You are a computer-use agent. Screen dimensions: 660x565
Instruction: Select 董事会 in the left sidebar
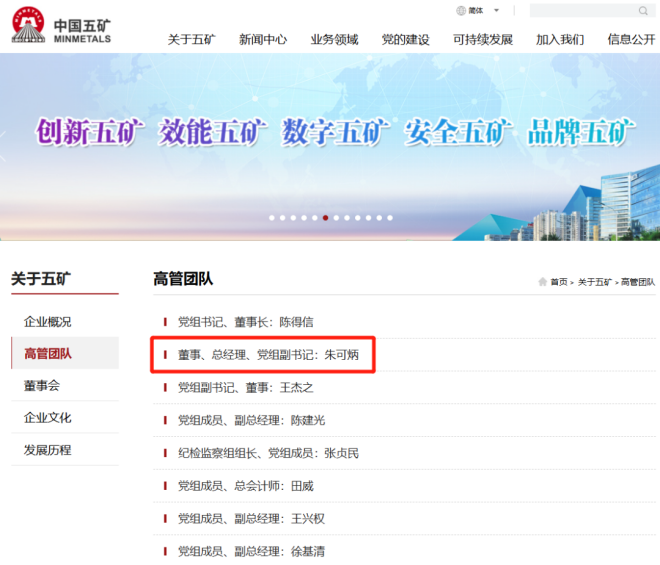click(x=42, y=386)
